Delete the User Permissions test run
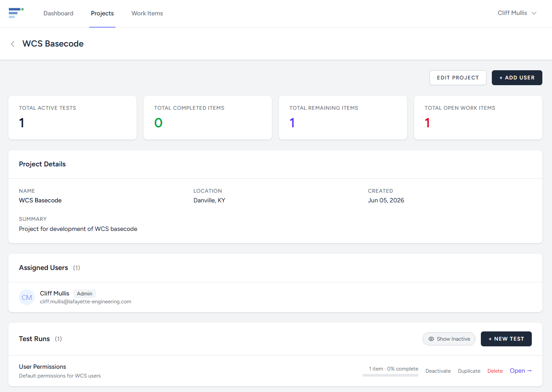Image resolution: width=552 pixels, height=392 pixels. [x=495, y=371]
